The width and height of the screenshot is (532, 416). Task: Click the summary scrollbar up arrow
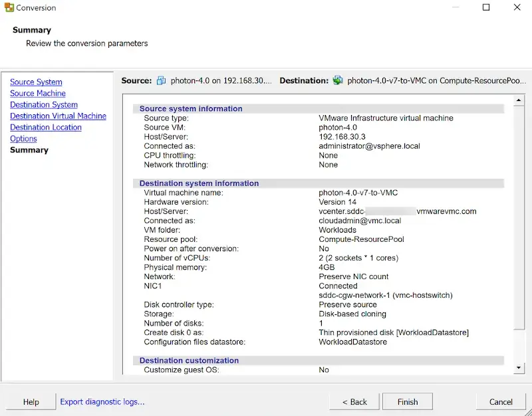click(519, 100)
